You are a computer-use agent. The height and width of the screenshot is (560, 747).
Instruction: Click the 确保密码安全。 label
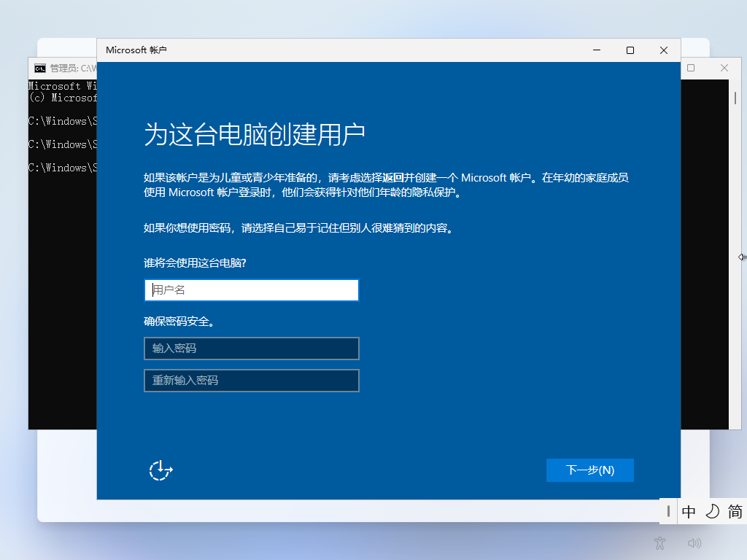tap(180, 322)
